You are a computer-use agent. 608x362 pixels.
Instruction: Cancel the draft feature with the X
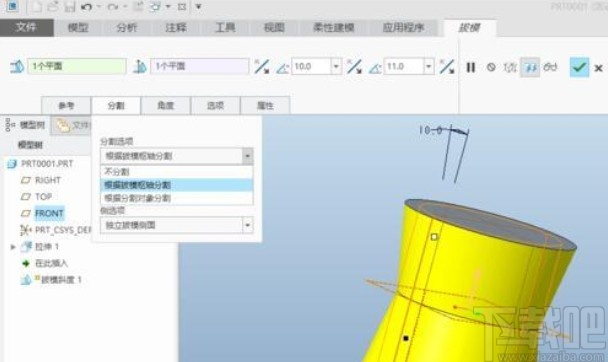[598, 68]
